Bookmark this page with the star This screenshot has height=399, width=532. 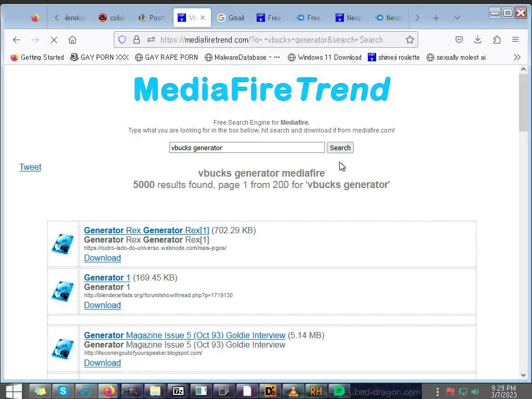(409, 39)
